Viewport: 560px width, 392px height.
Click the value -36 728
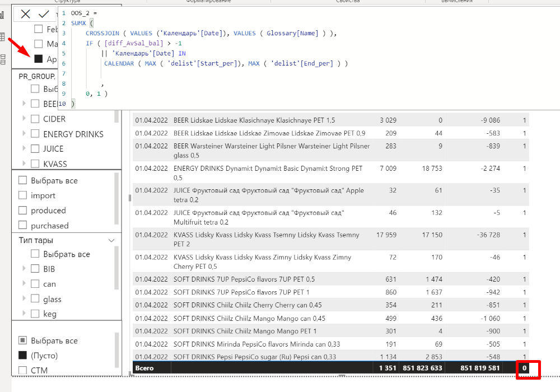click(488, 235)
